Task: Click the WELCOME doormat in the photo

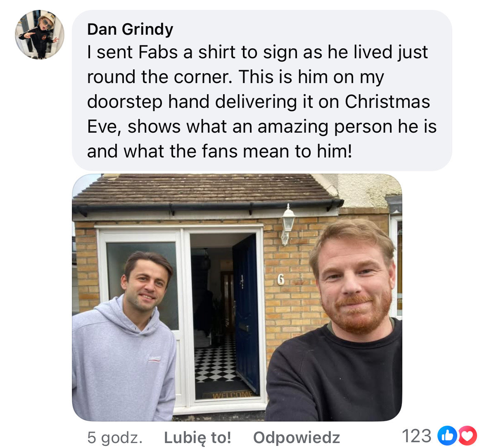Action: coord(232,395)
